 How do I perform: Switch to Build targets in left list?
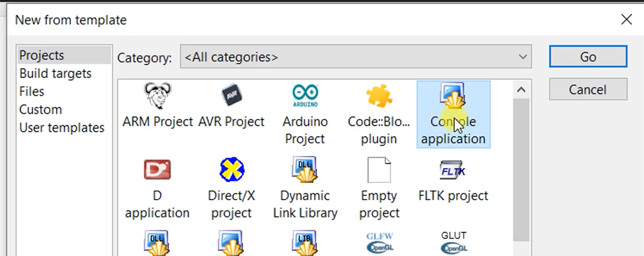tap(55, 74)
